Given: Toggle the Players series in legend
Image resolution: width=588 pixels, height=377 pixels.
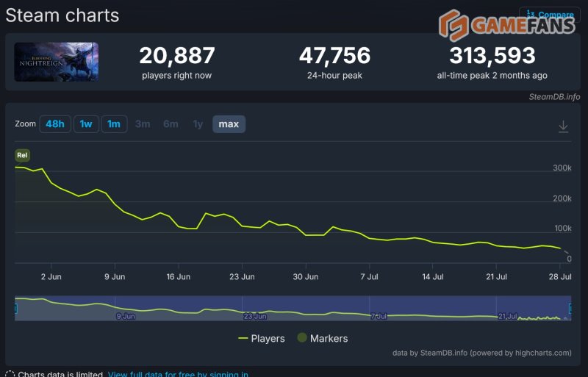Looking at the screenshot, I should tap(262, 339).
